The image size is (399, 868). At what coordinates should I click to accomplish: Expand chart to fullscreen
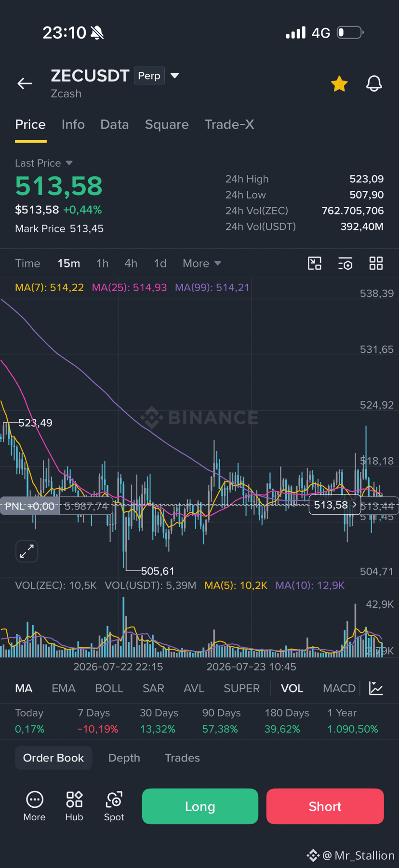27,551
